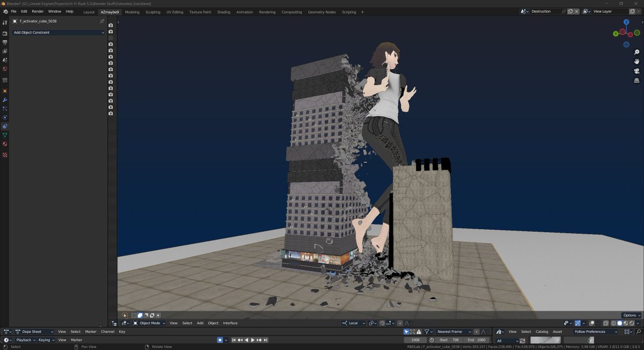Screen dimensions: 644x350
Task: Open the Modifiers wrench tab
Action: click(x=5, y=100)
